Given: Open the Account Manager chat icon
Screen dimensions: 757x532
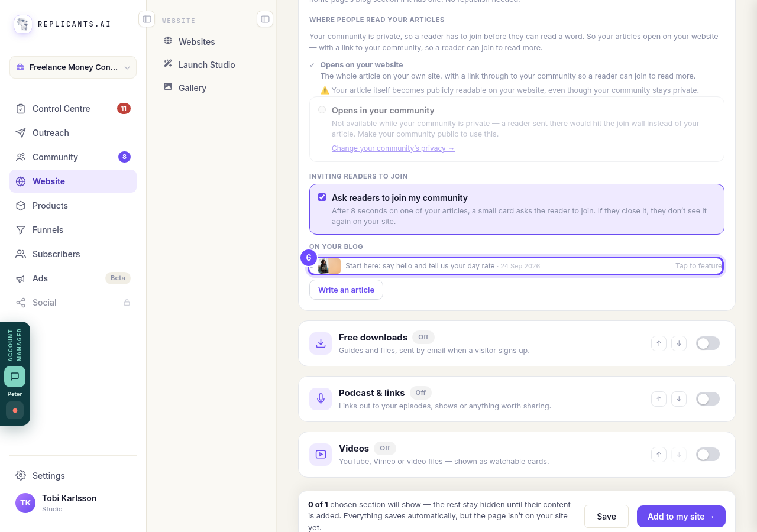Looking at the screenshot, I should (x=15, y=377).
